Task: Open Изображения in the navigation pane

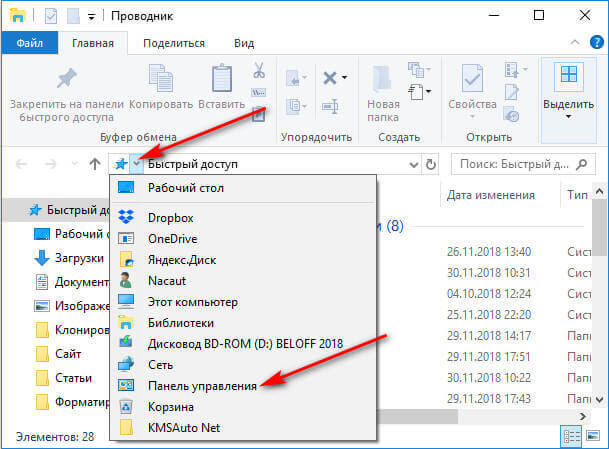Action: (x=72, y=306)
